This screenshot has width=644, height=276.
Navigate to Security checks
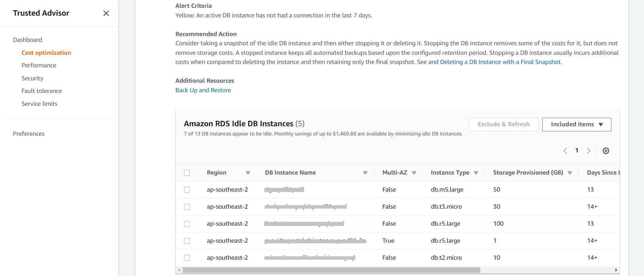[32, 78]
